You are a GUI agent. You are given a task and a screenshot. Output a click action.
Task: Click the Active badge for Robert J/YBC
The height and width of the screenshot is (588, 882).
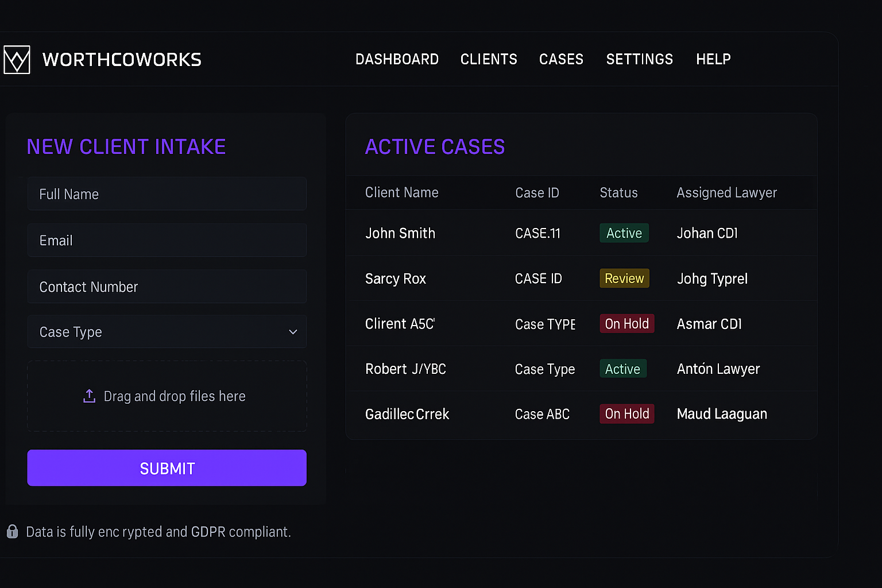tap(623, 369)
